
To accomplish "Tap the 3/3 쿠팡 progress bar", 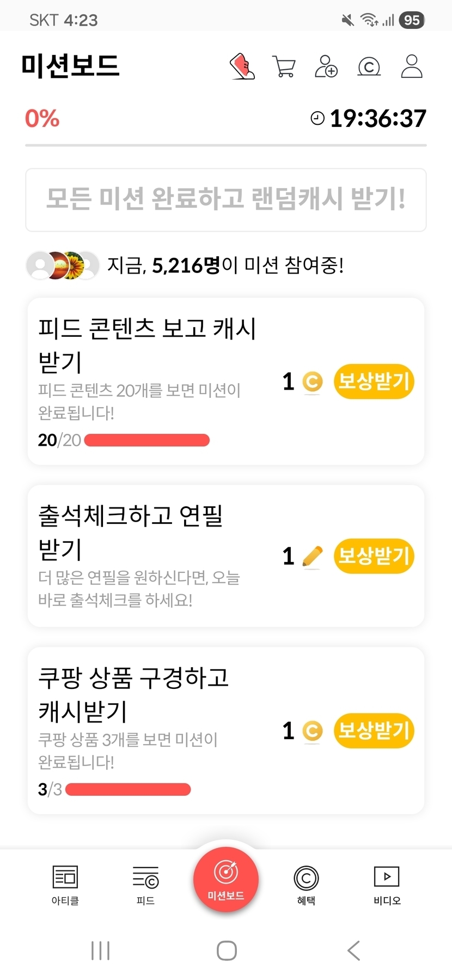I will tap(128, 789).
